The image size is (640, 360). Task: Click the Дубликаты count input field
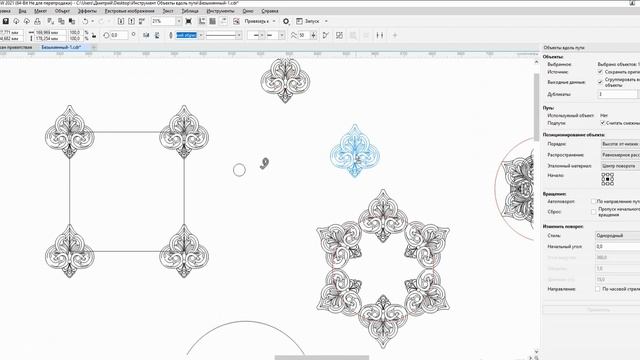tap(617, 94)
